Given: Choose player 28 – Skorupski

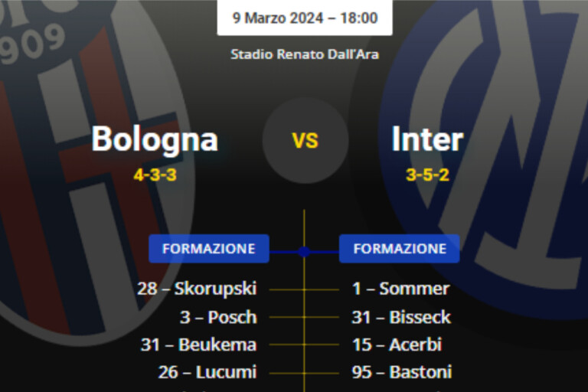Looking at the screenshot, I should [197, 289].
